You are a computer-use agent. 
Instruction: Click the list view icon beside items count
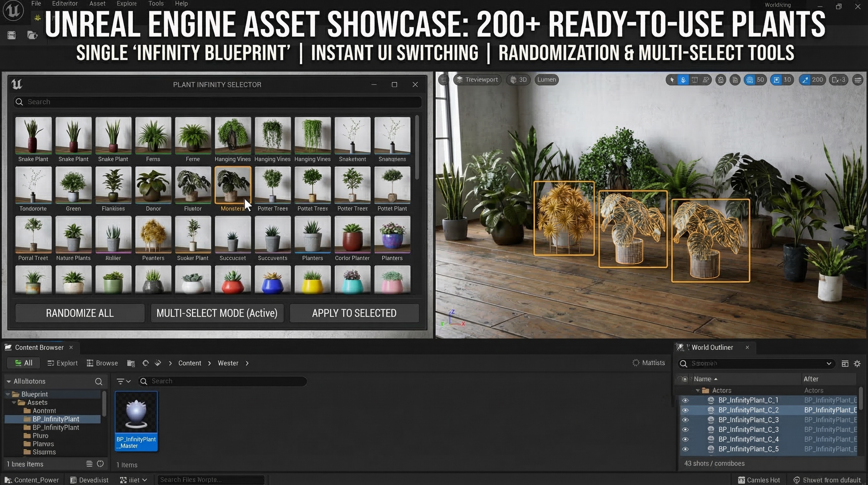tap(89, 464)
